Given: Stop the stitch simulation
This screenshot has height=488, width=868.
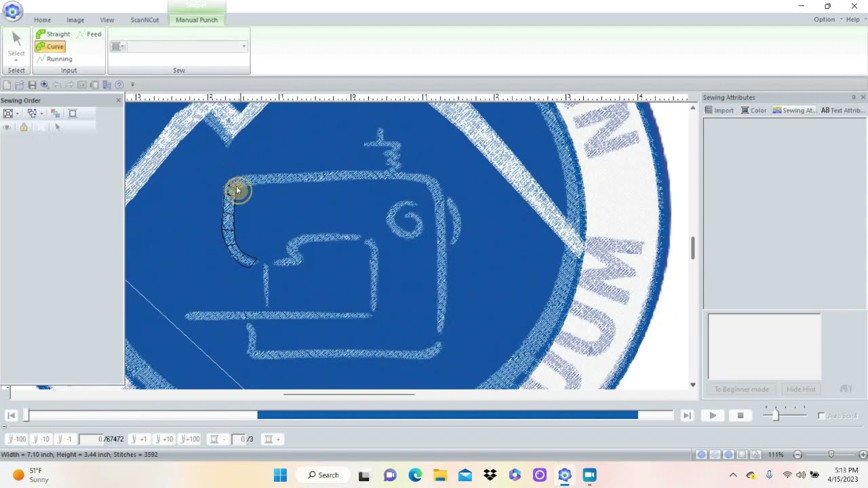Looking at the screenshot, I should coord(741,415).
